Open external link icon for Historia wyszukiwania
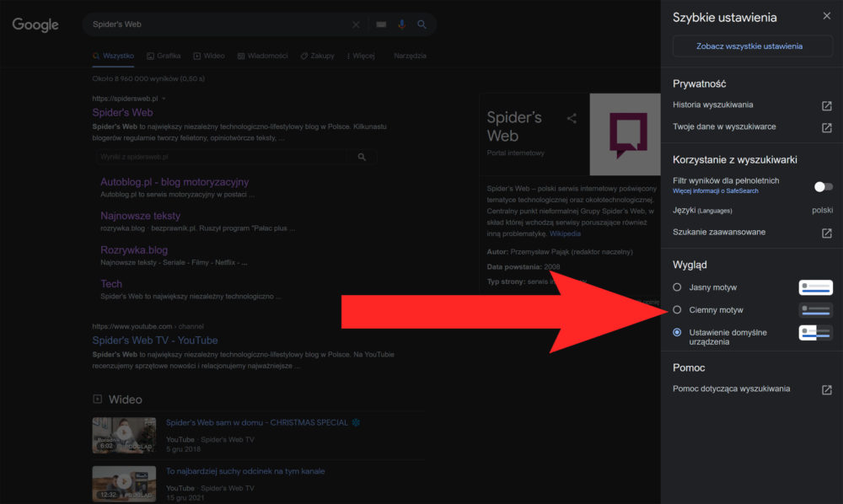 (826, 106)
